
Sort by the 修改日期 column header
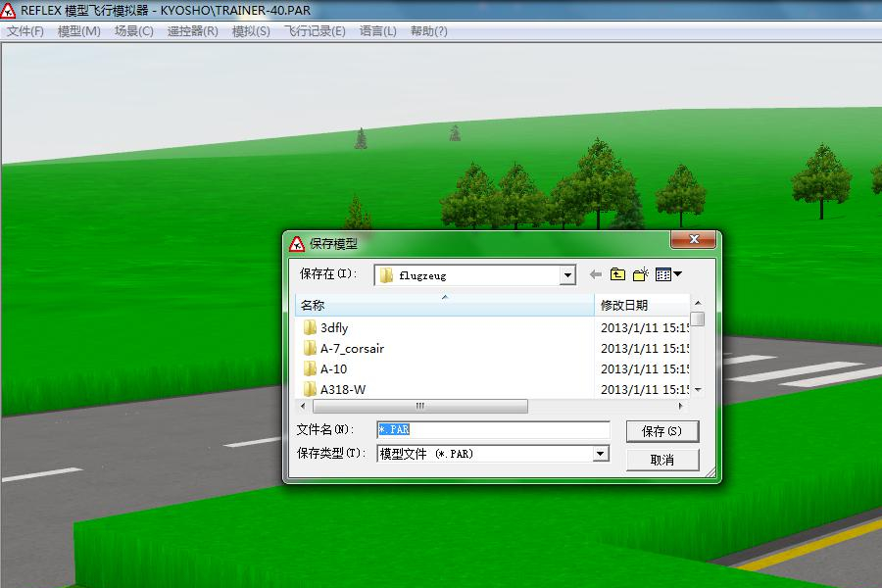coord(642,306)
